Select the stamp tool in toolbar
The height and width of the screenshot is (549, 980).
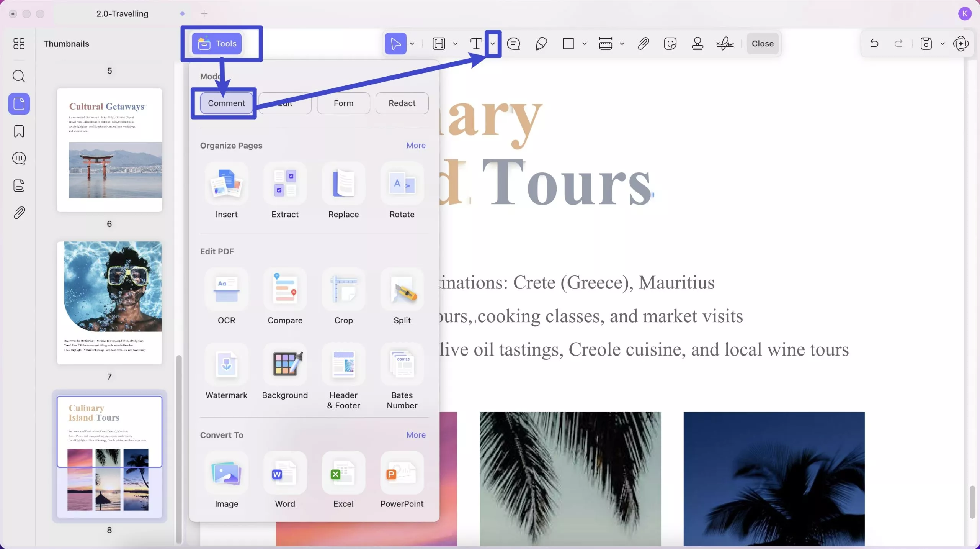[x=697, y=44]
